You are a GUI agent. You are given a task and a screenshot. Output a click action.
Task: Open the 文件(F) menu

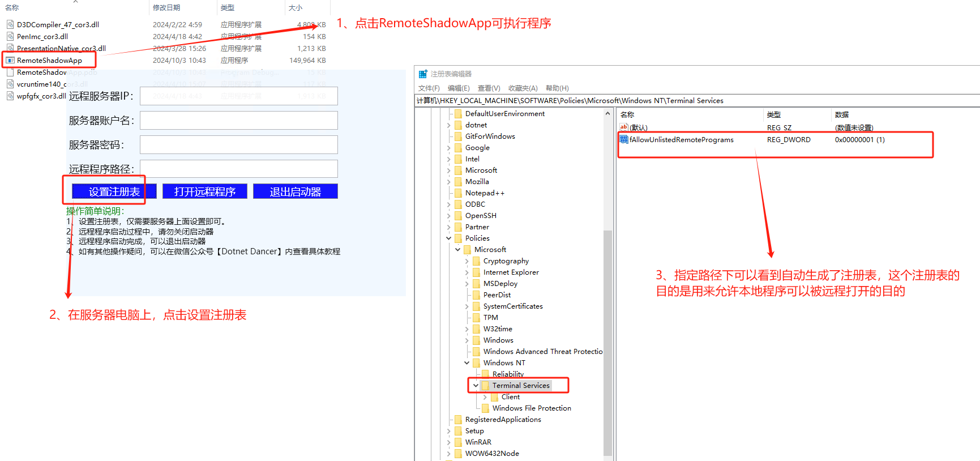(x=429, y=88)
